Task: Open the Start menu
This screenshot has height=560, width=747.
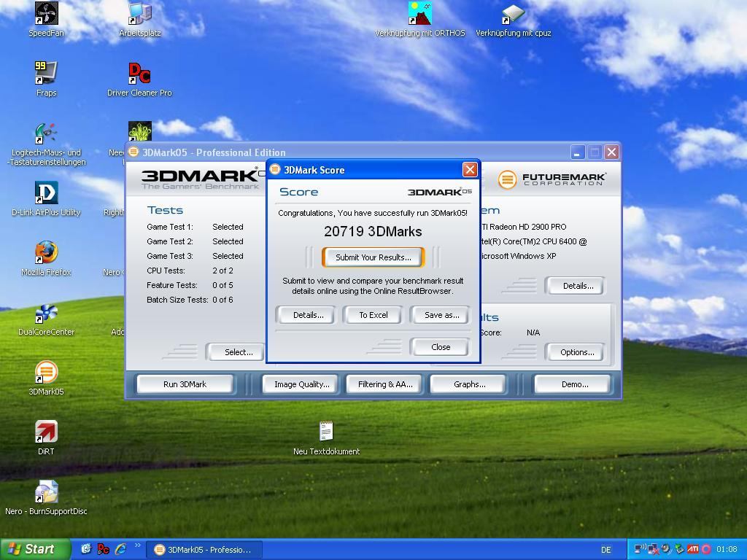Action: pyautogui.click(x=35, y=549)
